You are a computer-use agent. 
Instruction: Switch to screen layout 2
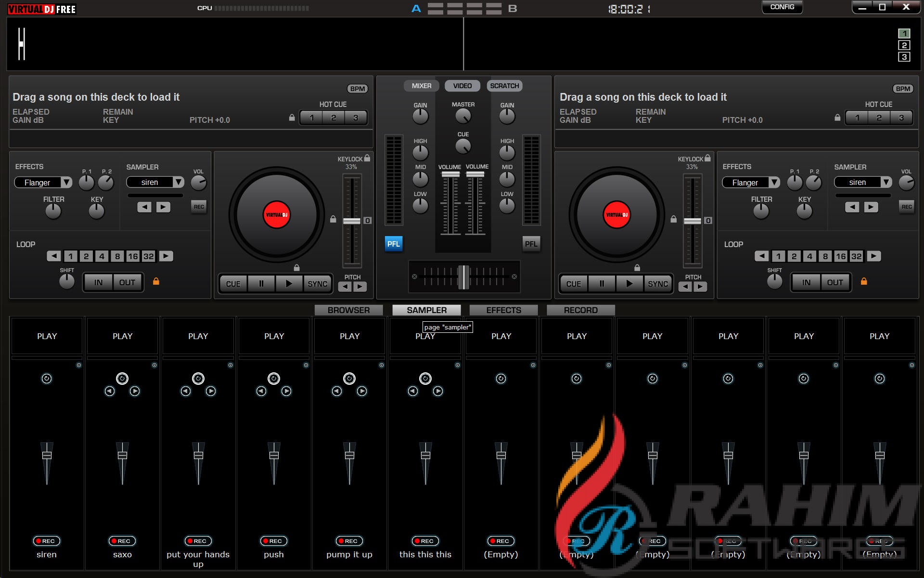coord(904,45)
